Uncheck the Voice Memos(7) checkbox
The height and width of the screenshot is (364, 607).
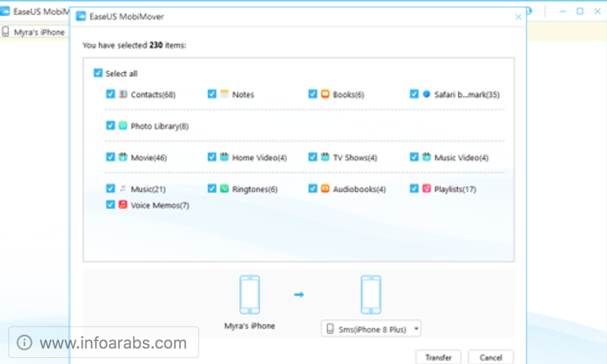pos(110,205)
